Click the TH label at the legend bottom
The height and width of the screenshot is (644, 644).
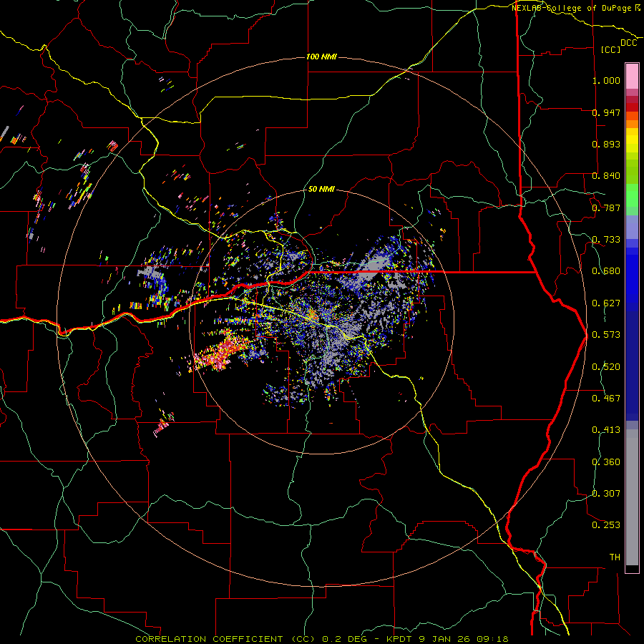(x=615, y=557)
